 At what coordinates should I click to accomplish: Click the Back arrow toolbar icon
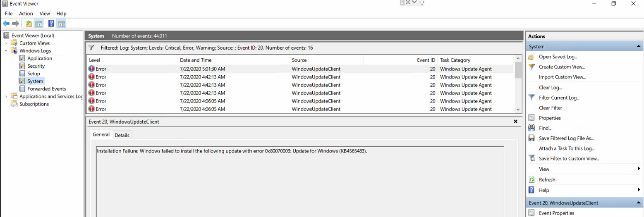(x=6, y=24)
